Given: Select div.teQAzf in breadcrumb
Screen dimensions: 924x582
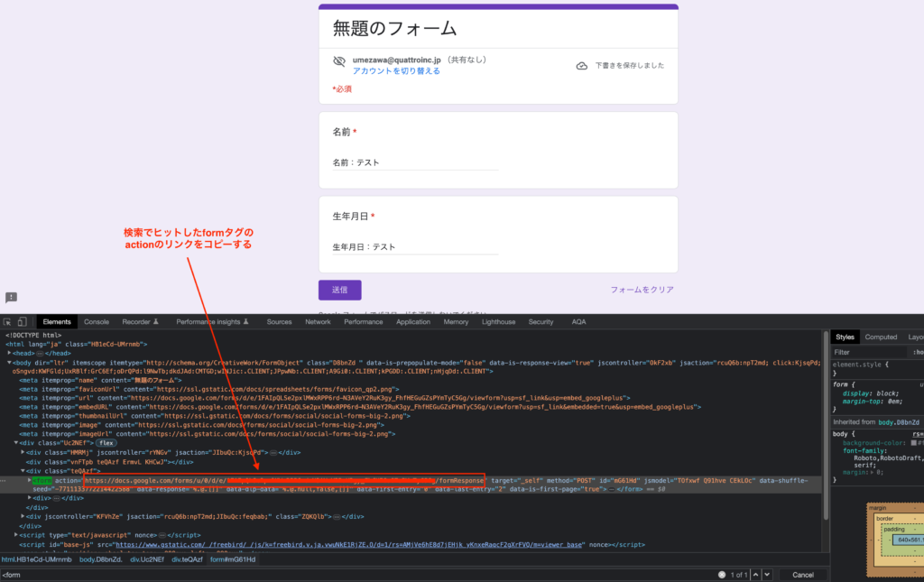Looking at the screenshot, I should 188,559.
